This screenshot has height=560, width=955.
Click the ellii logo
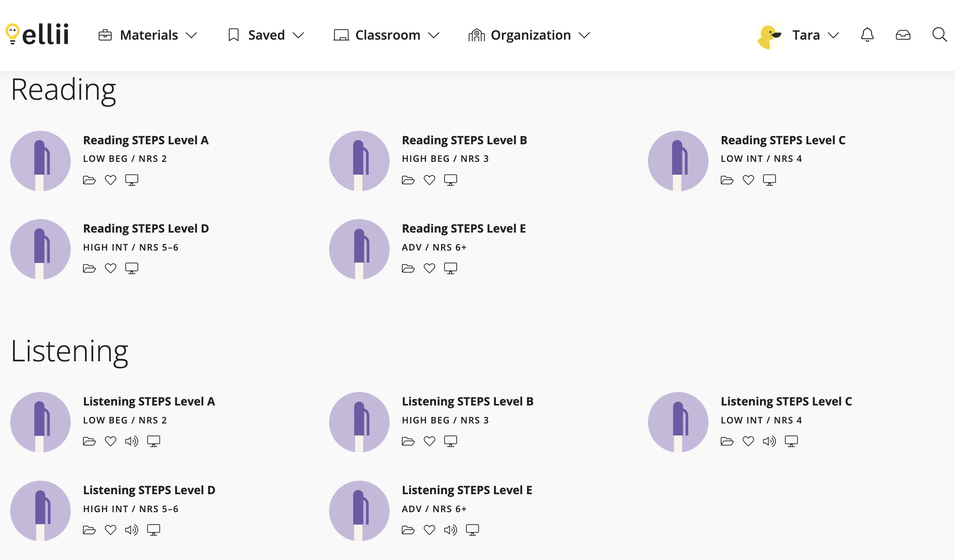(37, 34)
